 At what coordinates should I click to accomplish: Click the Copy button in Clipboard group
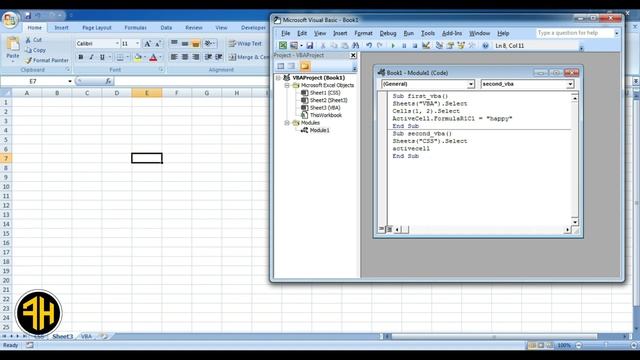click(35, 50)
